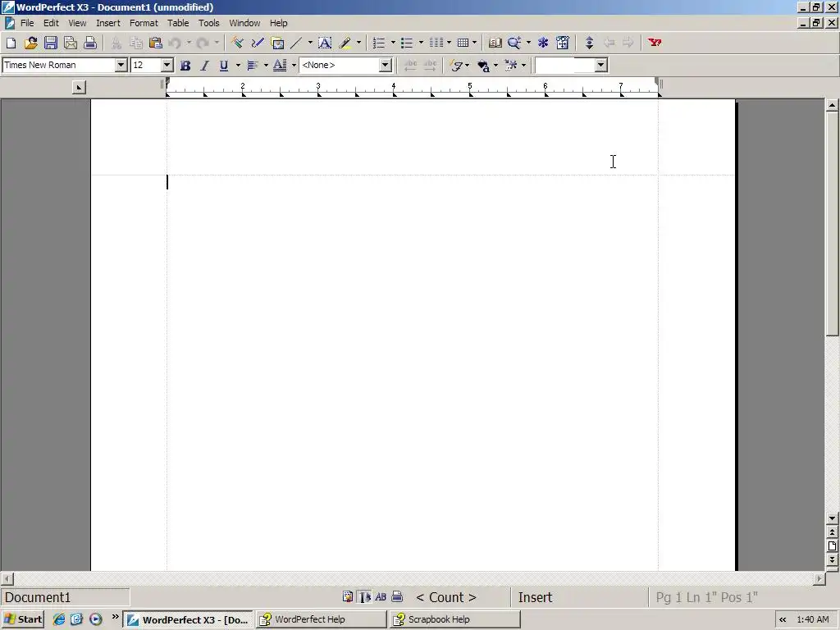Create a new blank document
The height and width of the screenshot is (630, 840).
pos(11,43)
